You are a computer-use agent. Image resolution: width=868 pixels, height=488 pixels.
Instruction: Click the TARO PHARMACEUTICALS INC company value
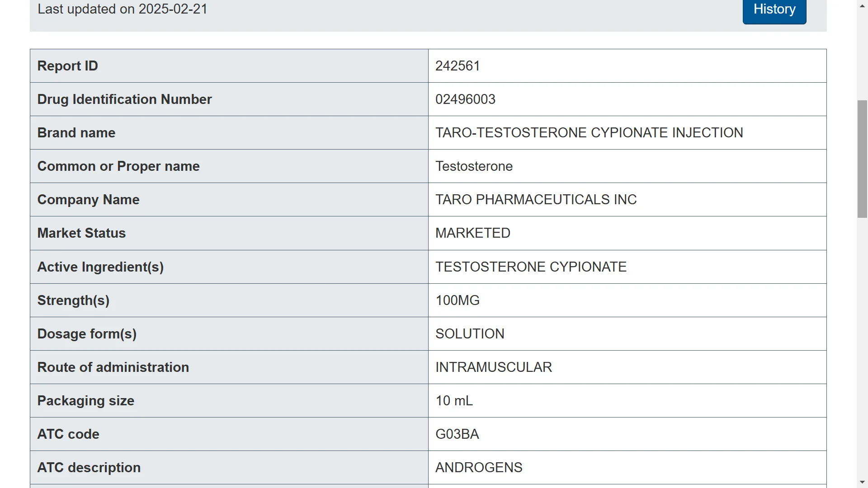[536, 200]
